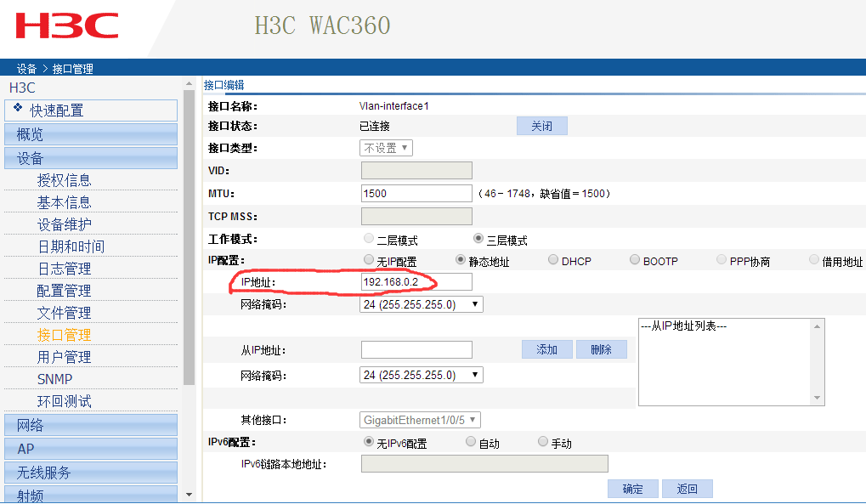This screenshot has height=504, width=866.
Task: Open secondary IP 网络掩码 mask dropdown
Action: [422, 375]
